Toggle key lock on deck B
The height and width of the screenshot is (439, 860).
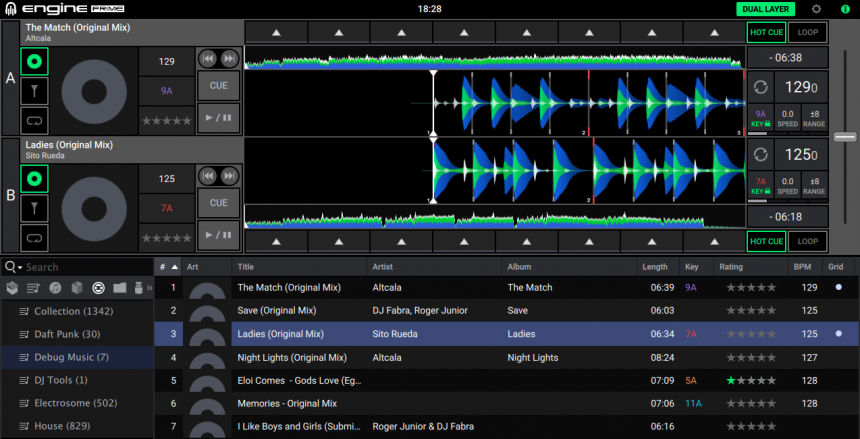tap(761, 185)
